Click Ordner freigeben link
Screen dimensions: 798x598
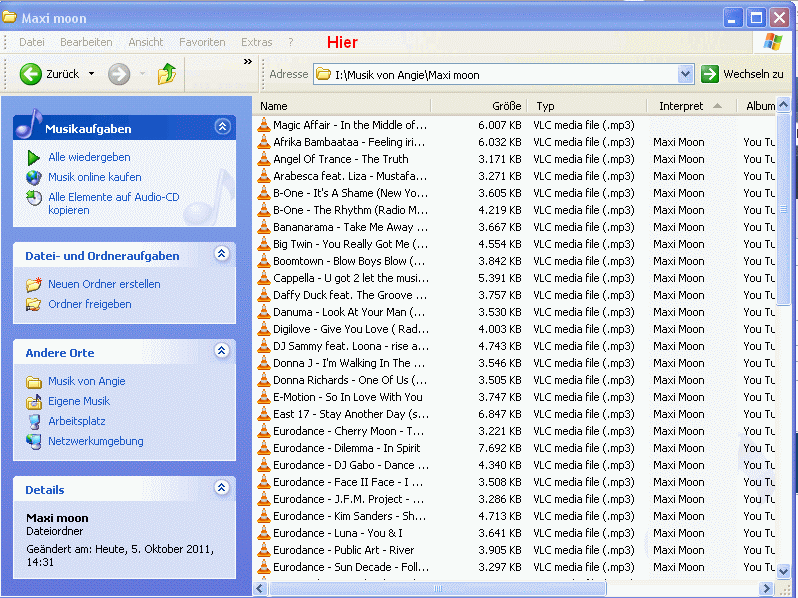click(90, 304)
